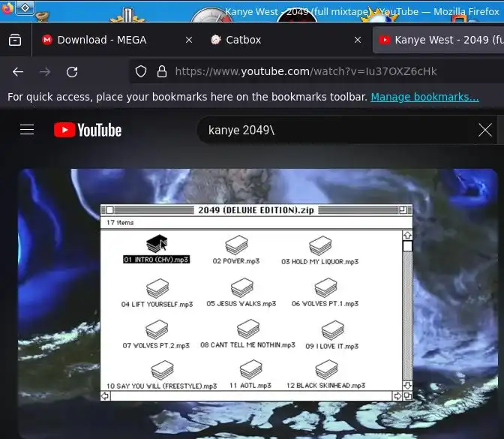Click the diamond window icon in title bar
This screenshot has height=439, width=504.
pyautogui.click(x=25, y=8)
